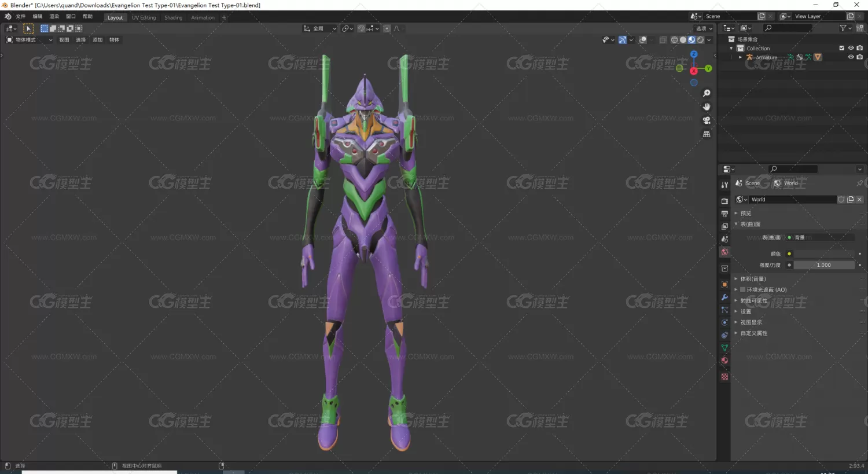Viewport: 868px width, 474px height.
Task: Open the Object Constraints properties tab
Action: [x=724, y=335]
